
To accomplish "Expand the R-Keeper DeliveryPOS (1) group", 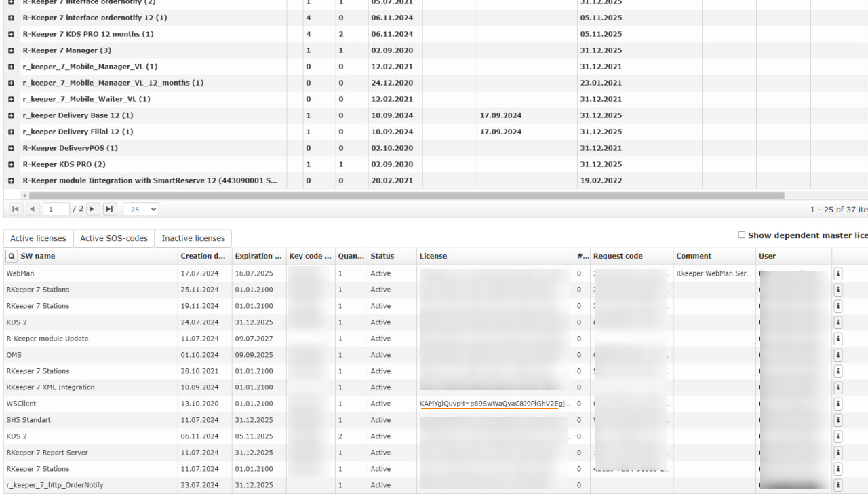I will pos(11,148).
